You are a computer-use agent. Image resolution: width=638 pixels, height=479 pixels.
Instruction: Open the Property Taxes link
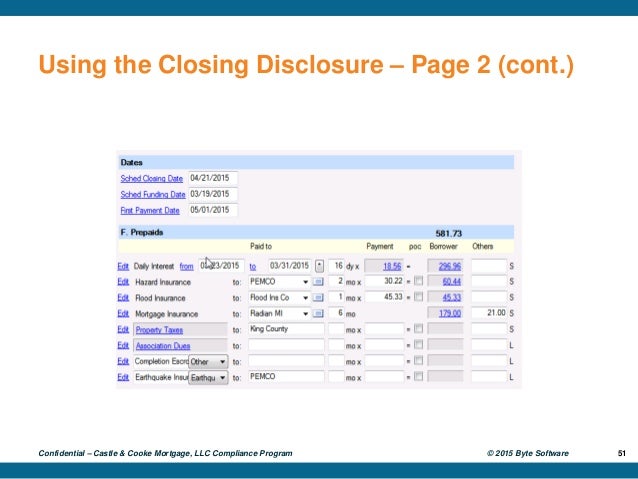coord(159,330)
